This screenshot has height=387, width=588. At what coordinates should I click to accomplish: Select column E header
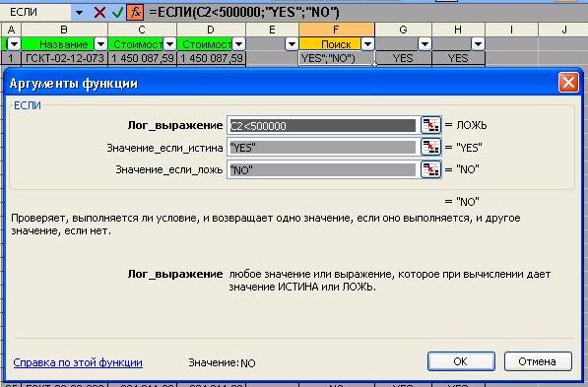(272, 30)
